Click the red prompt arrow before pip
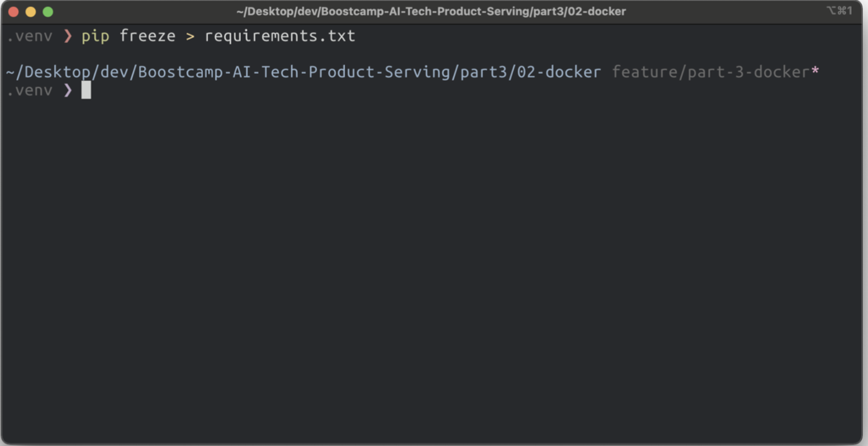This screenshot has width=868, height=446. tap(68, 37)
